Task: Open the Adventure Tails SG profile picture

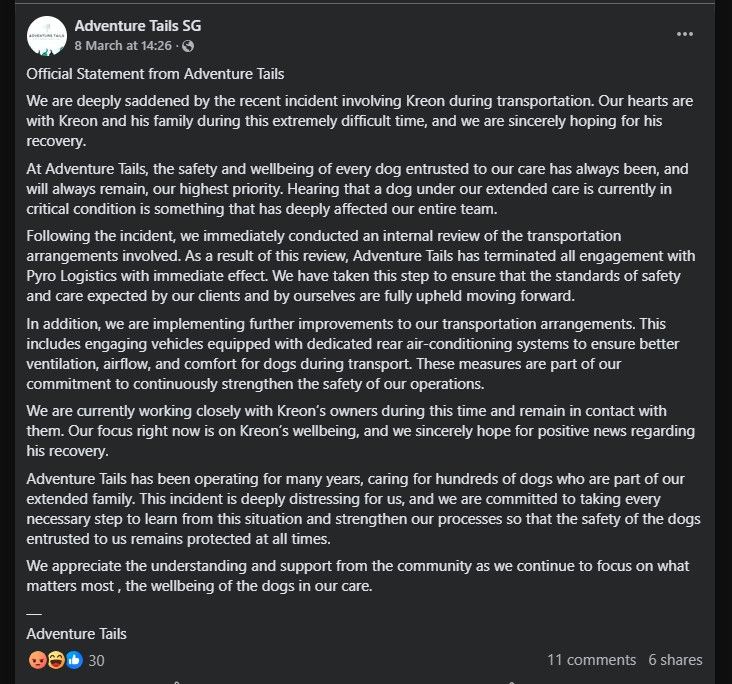Action: pos(47,36)
